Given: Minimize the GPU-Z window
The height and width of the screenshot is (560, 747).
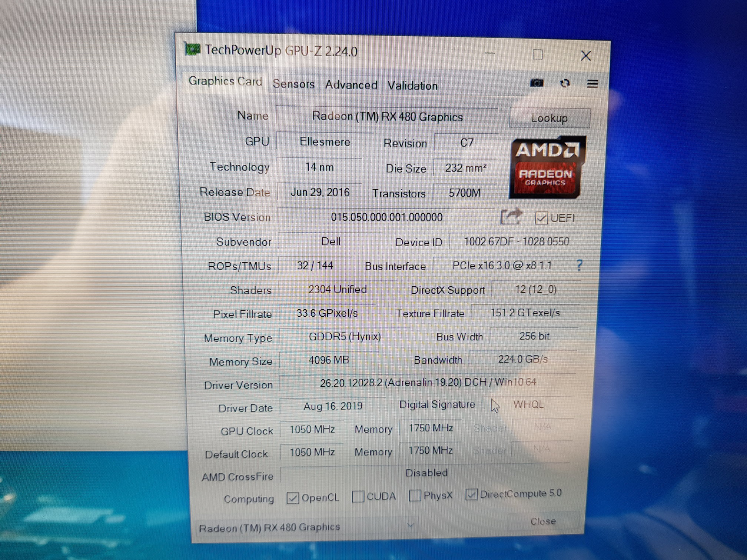Looking at the screenshot, I should coord(490,53).
